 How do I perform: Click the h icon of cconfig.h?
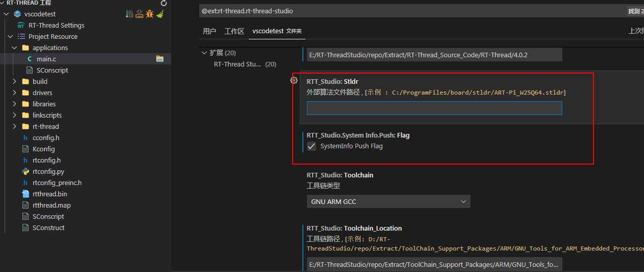[26, 138]
